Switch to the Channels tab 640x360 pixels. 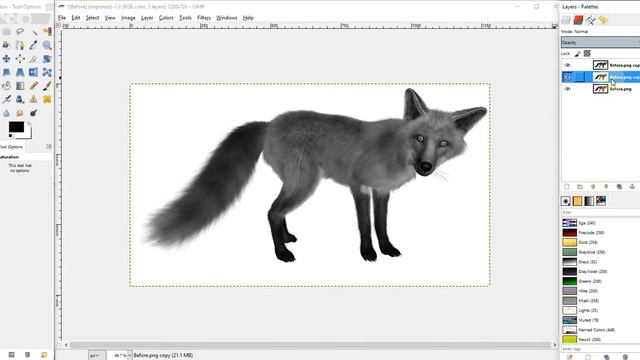point(578,20)
